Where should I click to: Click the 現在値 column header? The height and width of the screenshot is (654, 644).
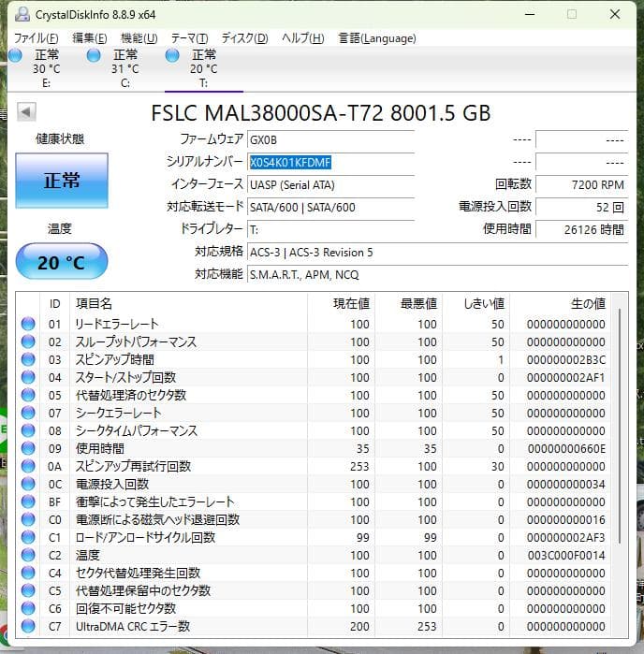point(342,304)
